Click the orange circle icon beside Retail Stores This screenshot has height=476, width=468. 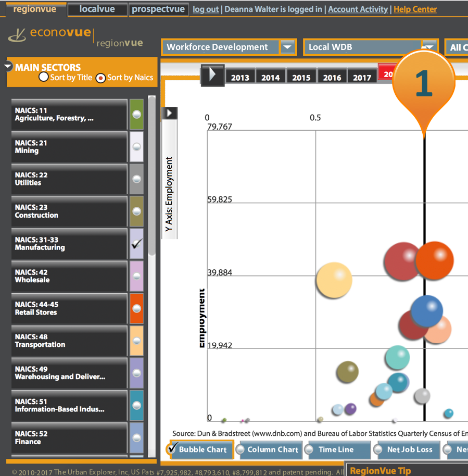tap(136, 308)
